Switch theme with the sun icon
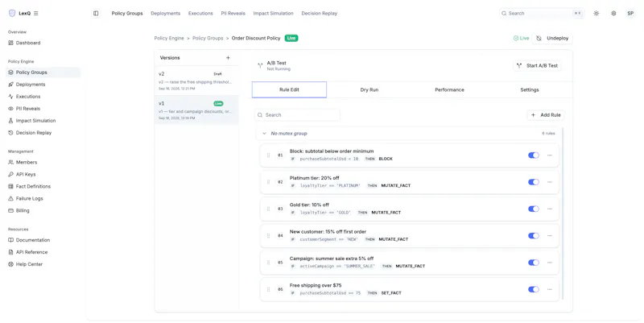The height and width of the screenshot is (323, 644). 596,13
